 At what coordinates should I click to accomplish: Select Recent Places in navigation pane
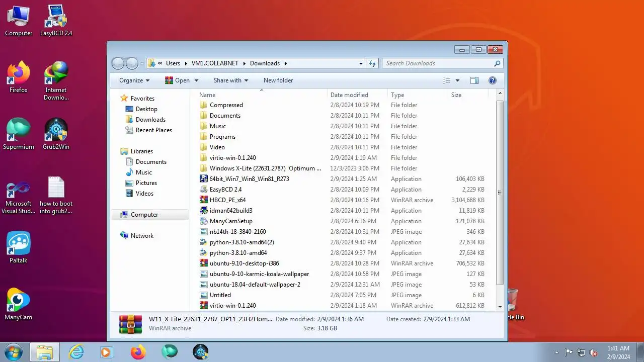[x=153, y=130]
